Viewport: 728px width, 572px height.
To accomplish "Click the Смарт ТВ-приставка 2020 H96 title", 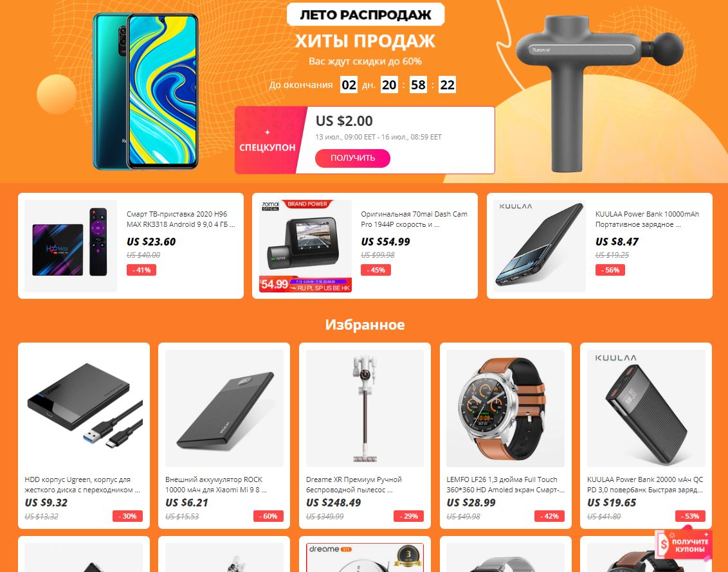I will pos(181,219).
